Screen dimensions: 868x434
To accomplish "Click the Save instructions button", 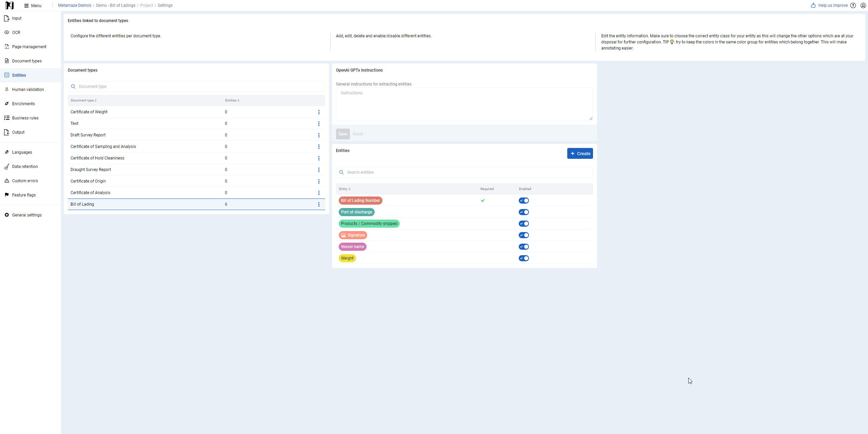I will pos(343,134).
